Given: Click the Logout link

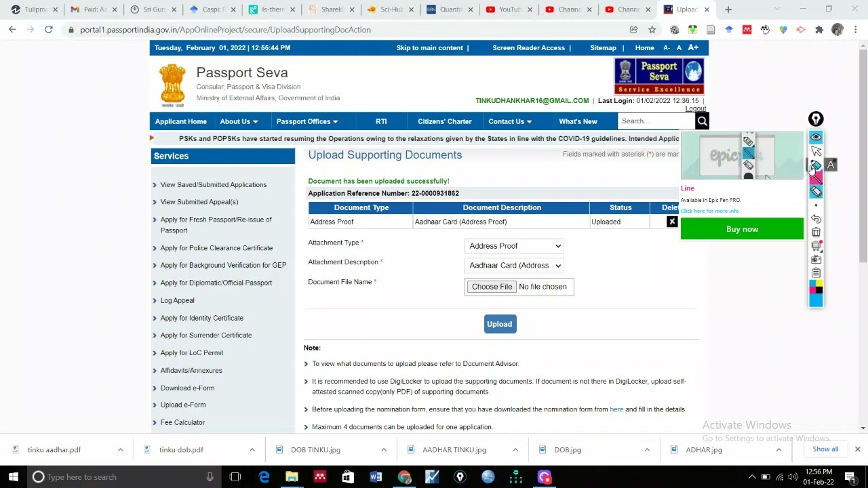Looking at the screenshot, I should [696, 108].
